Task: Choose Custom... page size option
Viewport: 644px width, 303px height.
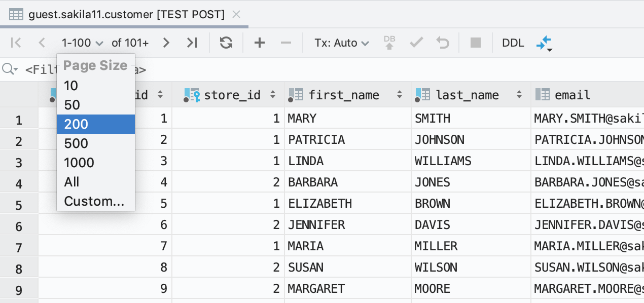Action: point(96,201)
